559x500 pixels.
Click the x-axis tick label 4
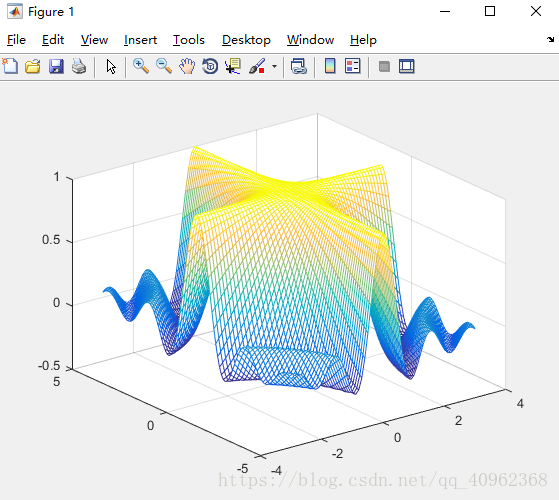520,404
